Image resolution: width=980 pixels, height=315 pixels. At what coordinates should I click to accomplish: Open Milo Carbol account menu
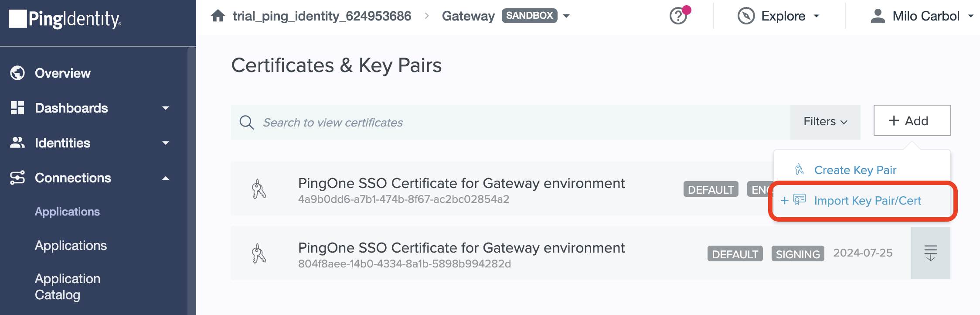[x=926, y=16]
